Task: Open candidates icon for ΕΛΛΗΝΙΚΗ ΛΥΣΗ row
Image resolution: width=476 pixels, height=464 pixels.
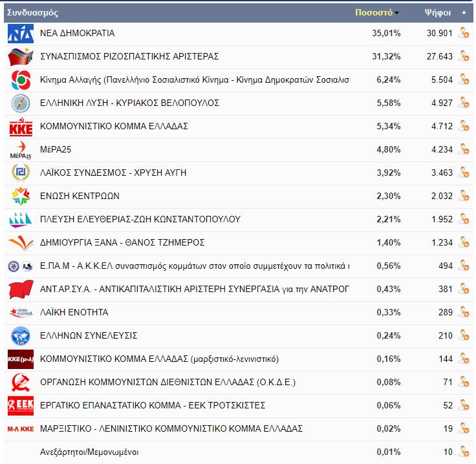Action: (464, 103)
